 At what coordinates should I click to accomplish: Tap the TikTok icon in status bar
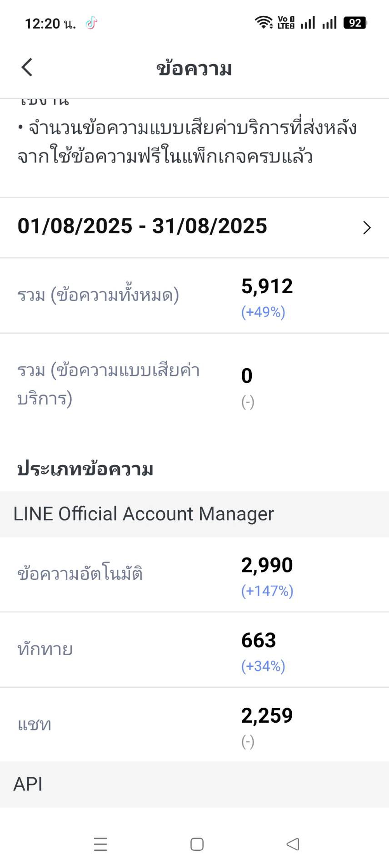click(91, 23)
